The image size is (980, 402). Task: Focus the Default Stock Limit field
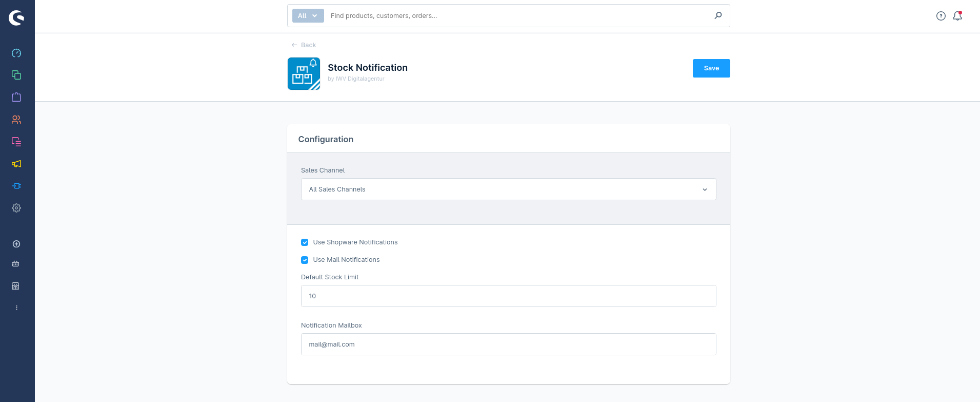point(508,296)
